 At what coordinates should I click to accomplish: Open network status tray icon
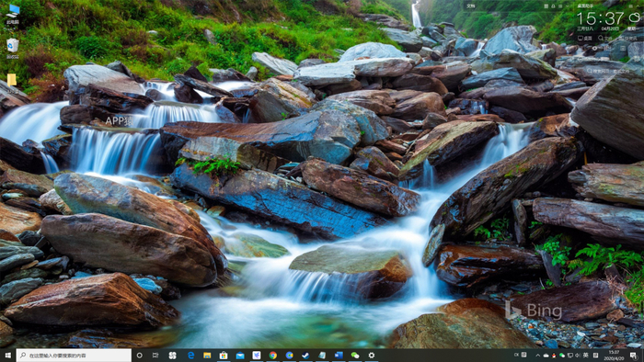(570, 356)
